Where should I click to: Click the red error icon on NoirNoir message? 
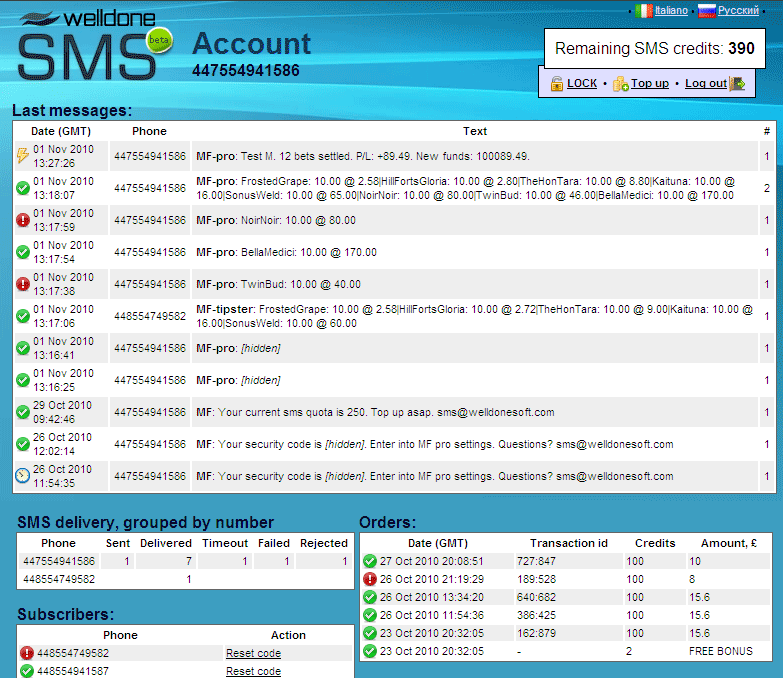tap(23, 220)
